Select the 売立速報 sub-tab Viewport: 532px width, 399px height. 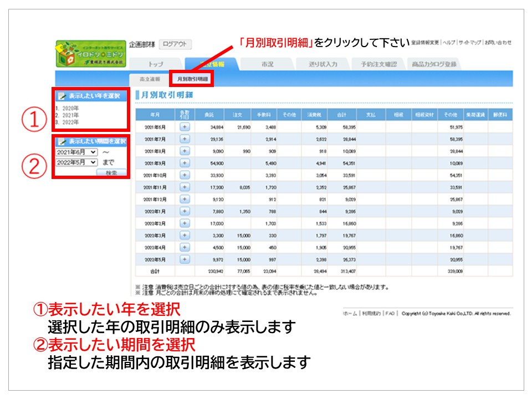(x=149, y=79)
